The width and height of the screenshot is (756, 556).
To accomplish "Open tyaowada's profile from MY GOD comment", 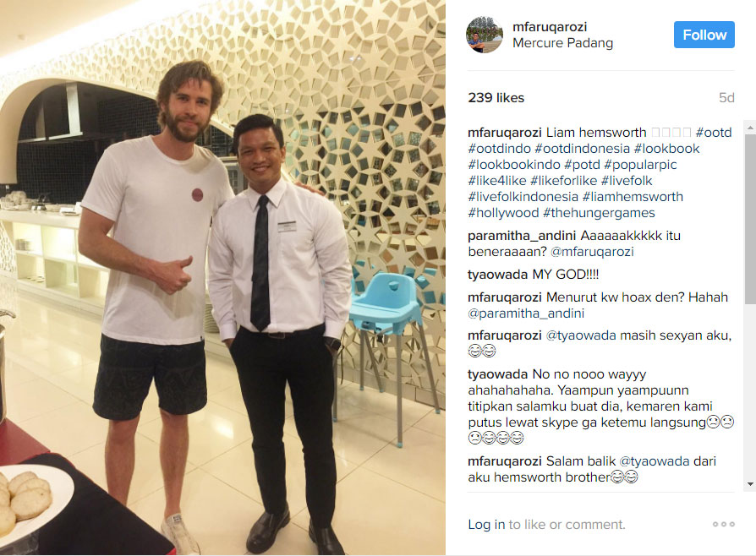I will (x=497, y=275).
